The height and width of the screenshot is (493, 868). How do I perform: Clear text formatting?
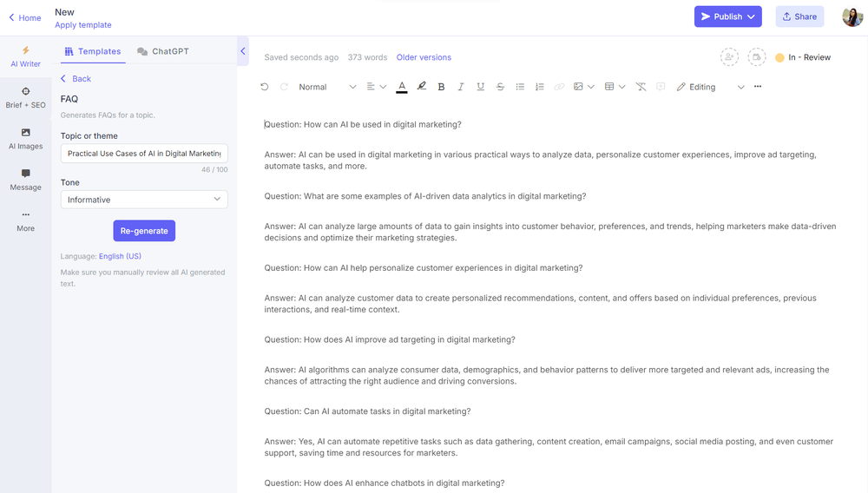pos(641,87)
